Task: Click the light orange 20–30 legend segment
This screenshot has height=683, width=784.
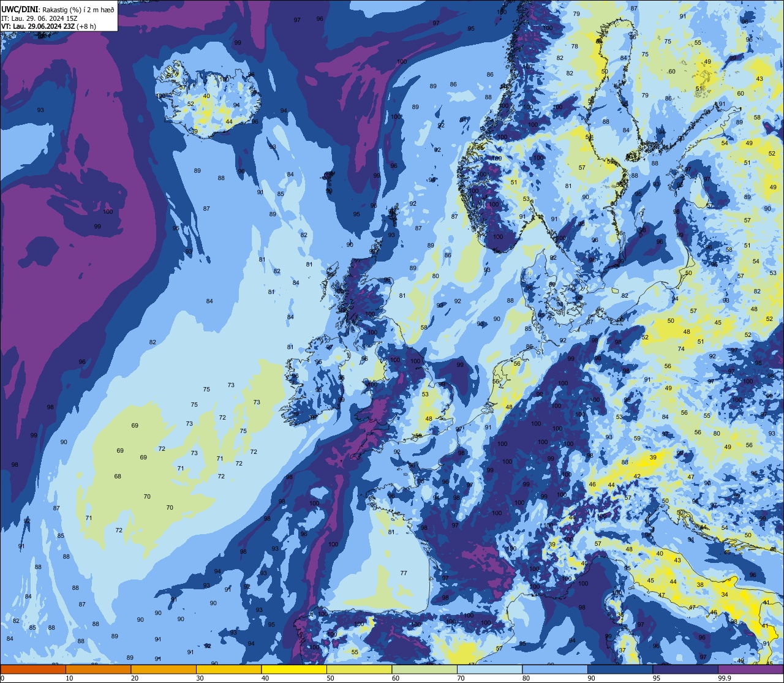Action: click(x=164, y=669)
